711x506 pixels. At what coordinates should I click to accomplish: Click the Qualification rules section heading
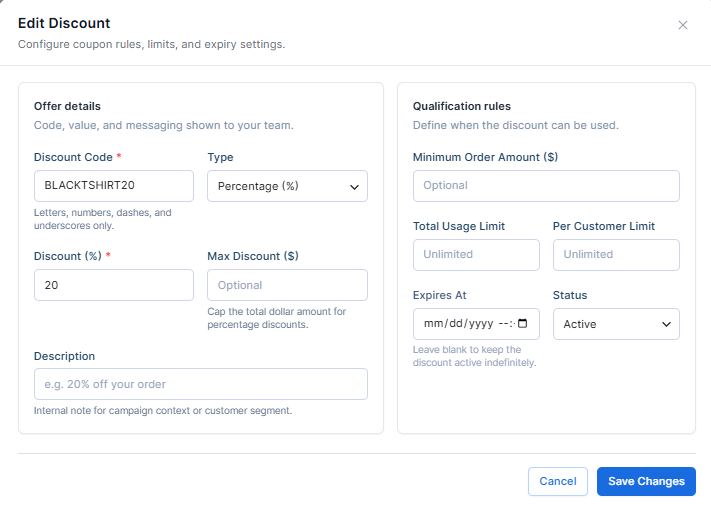462,106
